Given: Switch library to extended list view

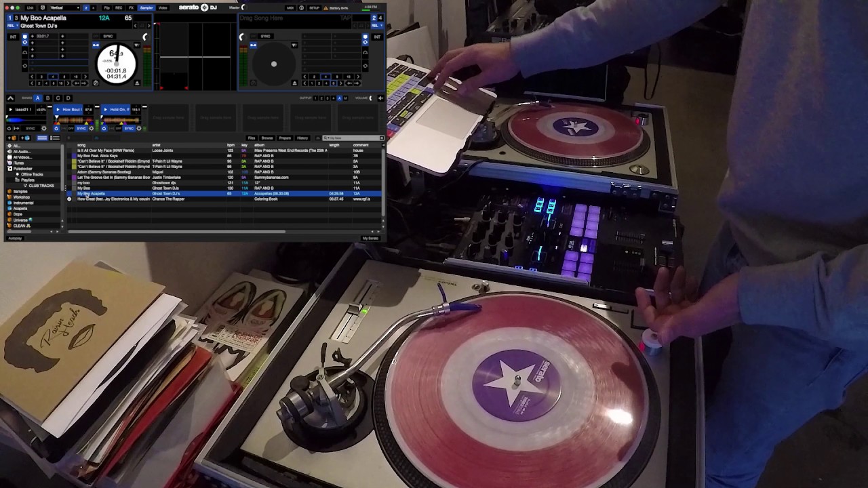Looking at the screenshot, I should [x=55, y=138].
